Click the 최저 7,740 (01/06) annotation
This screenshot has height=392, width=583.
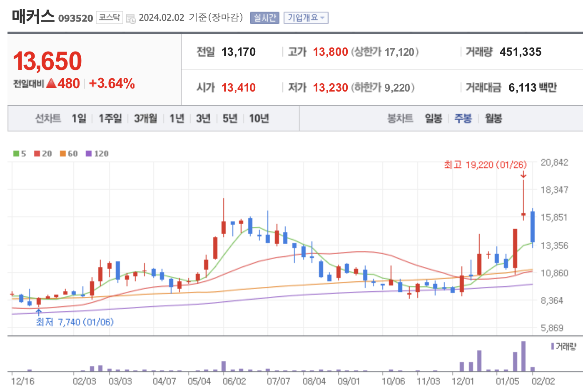[75, 322]
